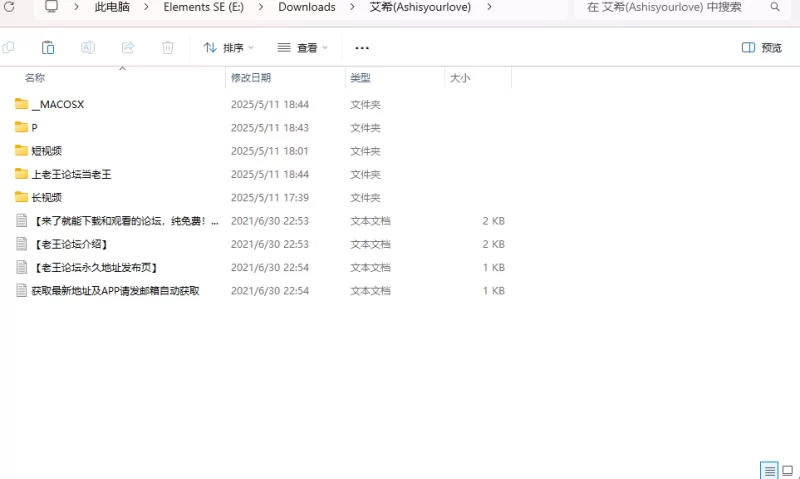
Task: Click the share icon in toolbar
Action: coord(128,47)
